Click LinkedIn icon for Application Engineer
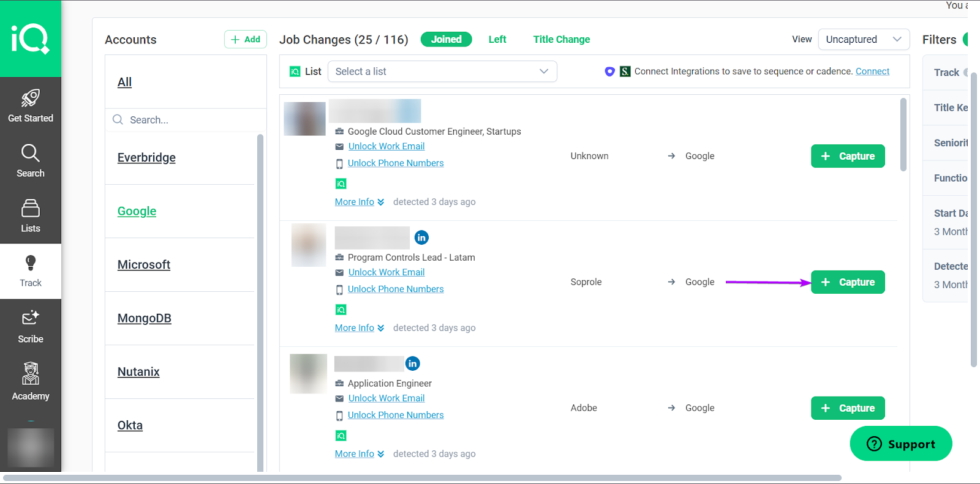 pos(413,363)
